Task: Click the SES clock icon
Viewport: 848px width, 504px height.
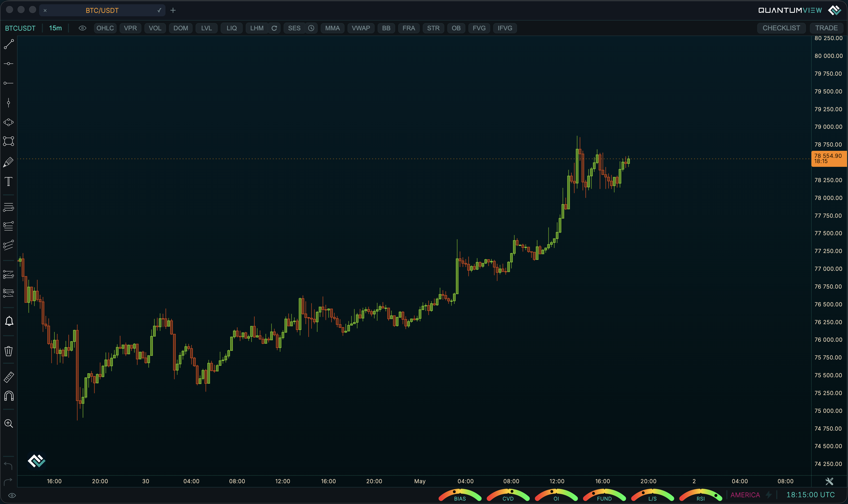Action: click(x=311, y=28)
